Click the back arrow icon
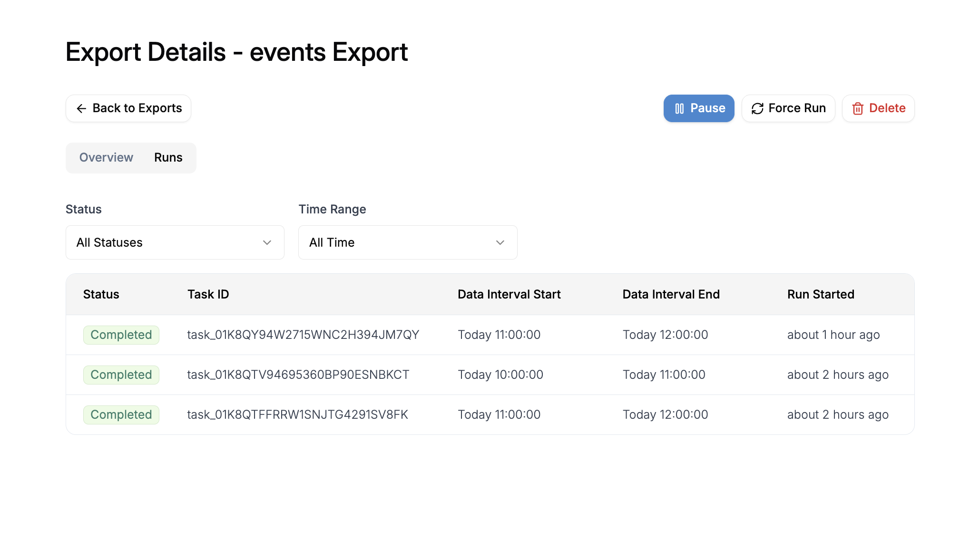980x539 pixels. coord(81,108)
